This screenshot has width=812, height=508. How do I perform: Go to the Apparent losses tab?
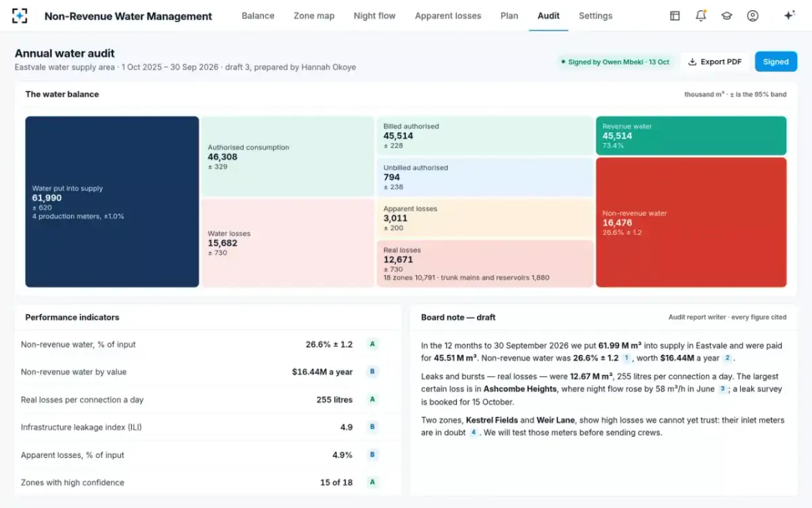click(x=448, y=16)
